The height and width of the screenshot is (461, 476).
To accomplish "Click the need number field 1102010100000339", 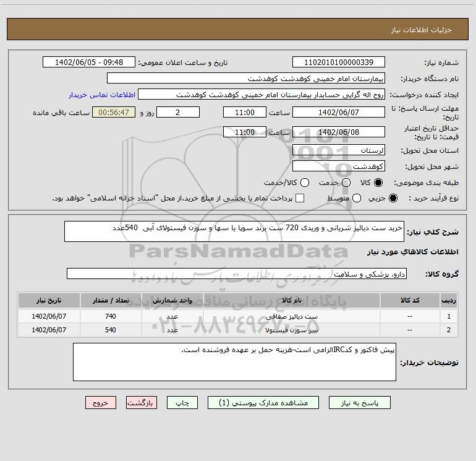I will pos(339,62).
